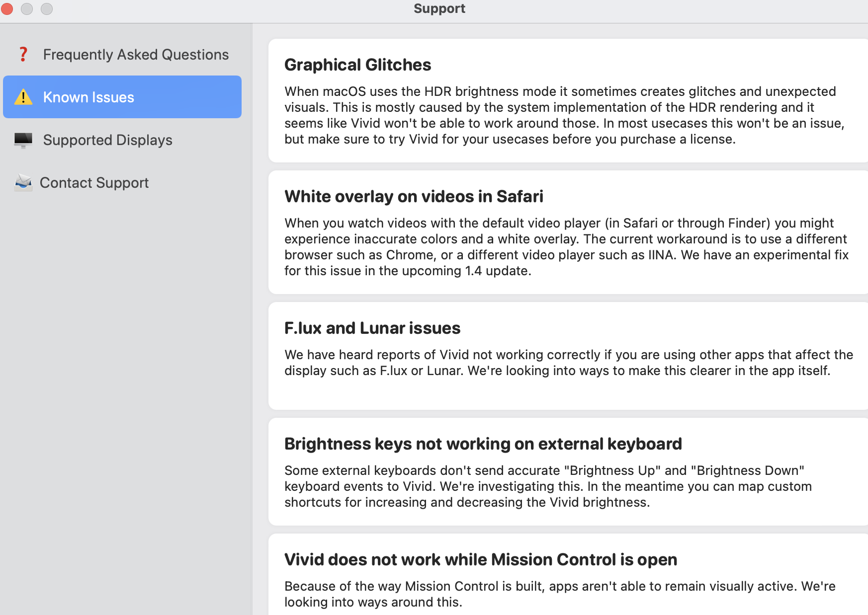This screenshot has height=615, width=868.
Task: Click the paragraph mentioning Chrome and IINA workaround
Action: click(x=566, y=247)
